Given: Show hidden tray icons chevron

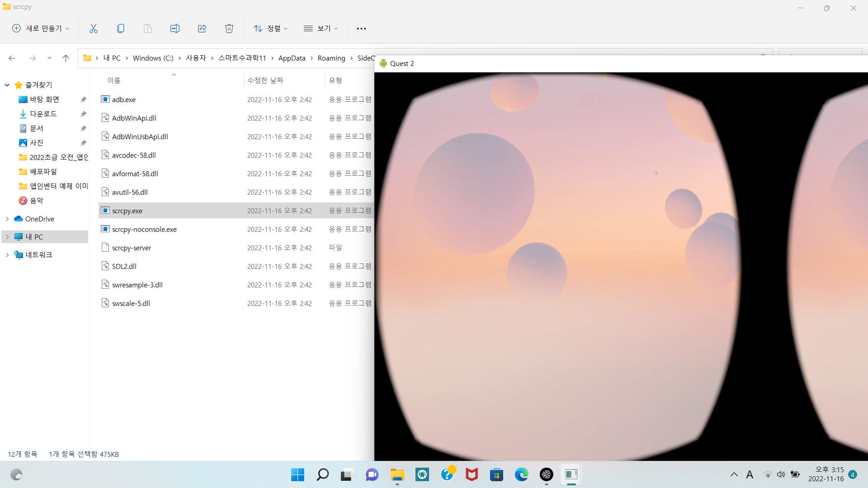Looking at the screenshot, I should click(x=734, y=474).
